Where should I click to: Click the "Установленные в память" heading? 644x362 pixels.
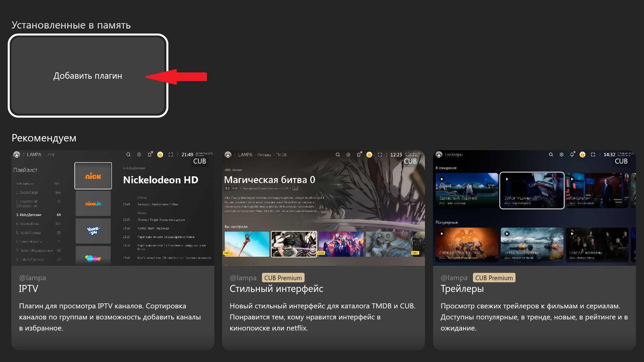pyautogui.click(x=71, y=25)
